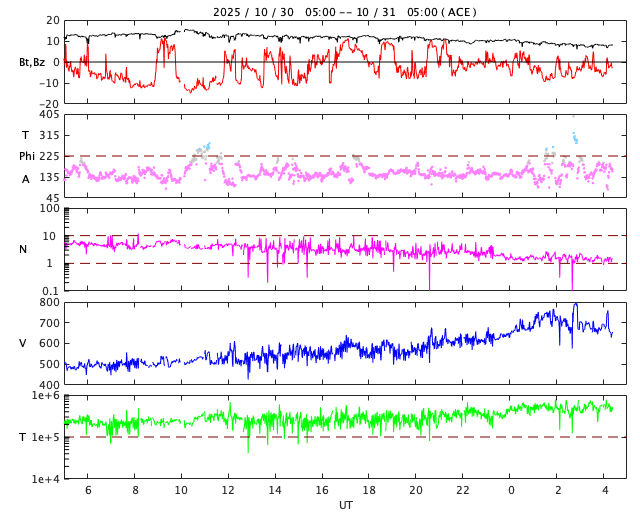The height and width of the screenshot is (512, 640).
Task: Click the 6 hour tick on the x-axis
Action: 88,490
